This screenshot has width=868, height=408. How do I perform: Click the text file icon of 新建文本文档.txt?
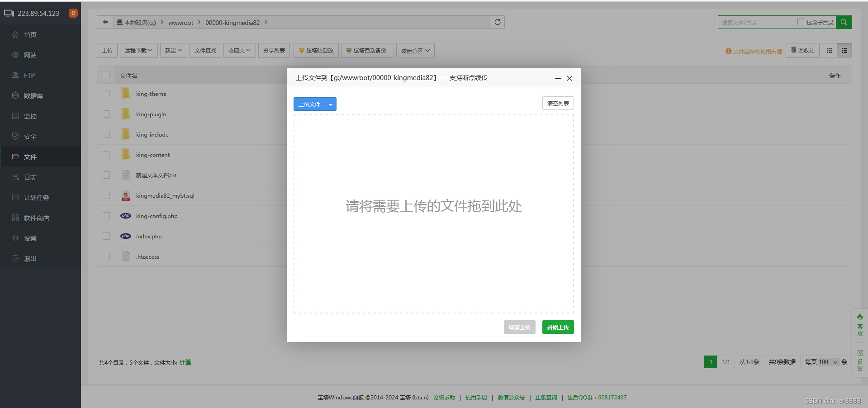pyautogui.click(x=126, y=175)
